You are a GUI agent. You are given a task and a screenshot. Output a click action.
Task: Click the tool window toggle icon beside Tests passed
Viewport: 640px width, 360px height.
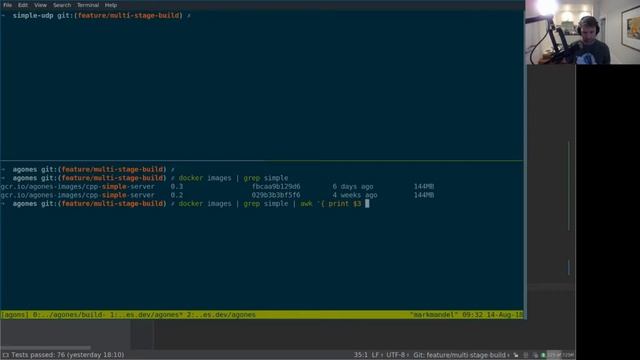click(5, 355)
